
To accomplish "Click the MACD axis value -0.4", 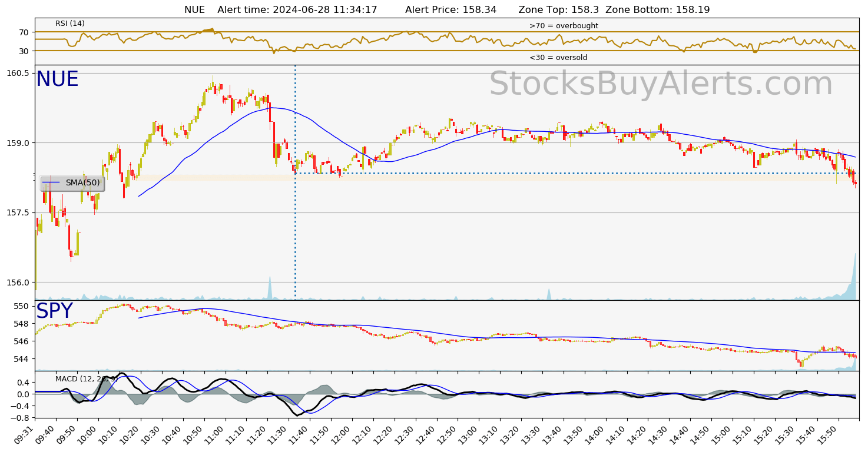I will pos(20,406).
